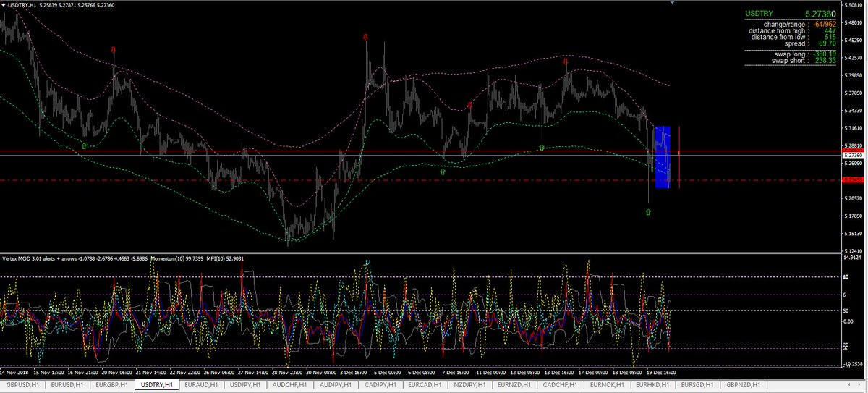Viewport: 868px width, 393px height.
Task: Click the red vertical line beside the blue rectangle
Action: 678,156
